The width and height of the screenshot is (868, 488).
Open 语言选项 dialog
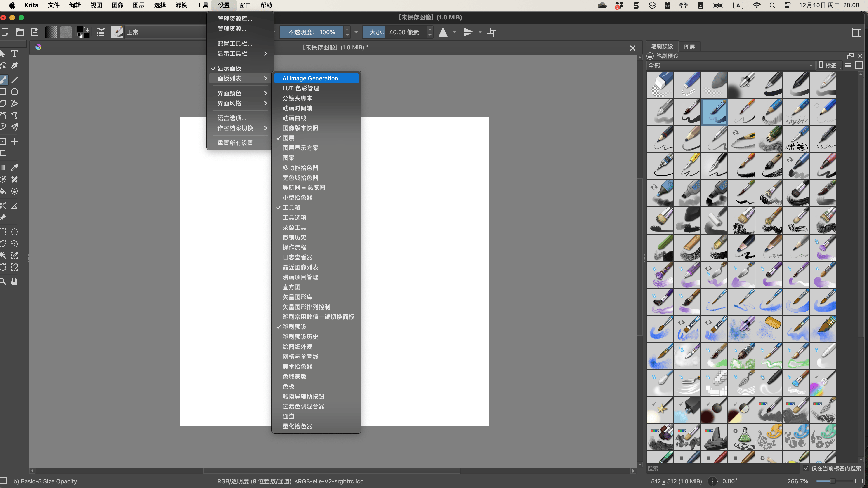coord(232,118)
